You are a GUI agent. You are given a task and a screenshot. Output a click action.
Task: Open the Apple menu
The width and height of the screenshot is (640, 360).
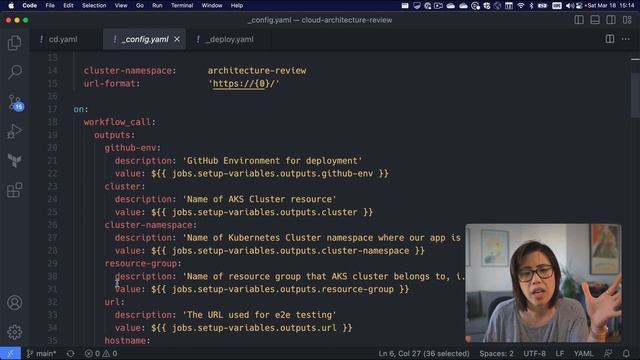pos(11,5)
